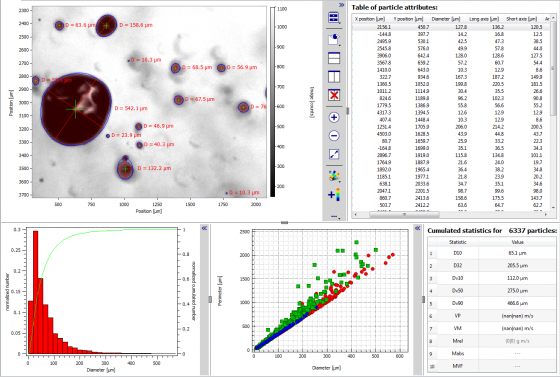Viewport: 560px width, 377px height.
Task: Click the red X clear icon
Action: 334,95
